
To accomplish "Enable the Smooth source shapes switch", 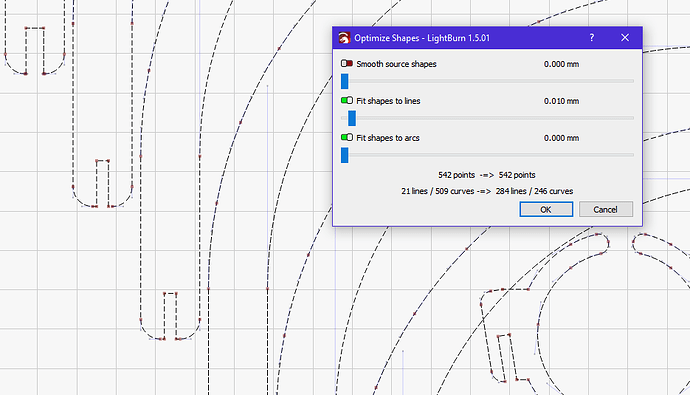I will [347, 64].
